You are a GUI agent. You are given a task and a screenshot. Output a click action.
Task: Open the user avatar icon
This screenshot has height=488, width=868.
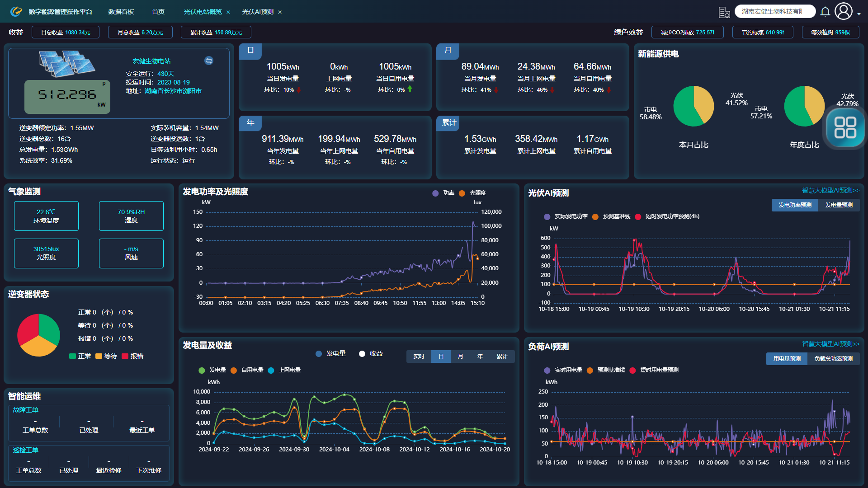pyautogui.click(x=843, y=11)
